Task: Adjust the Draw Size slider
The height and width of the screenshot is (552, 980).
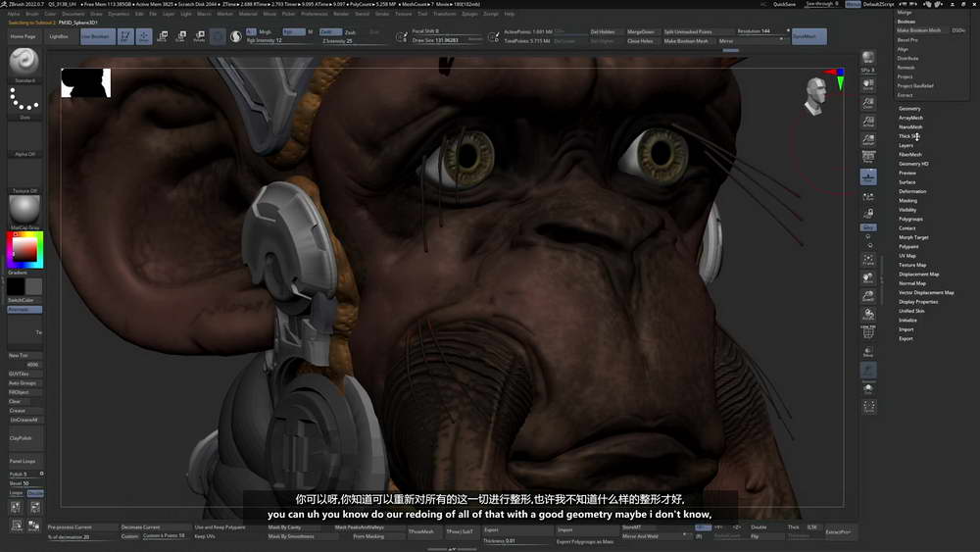Action: pyautogui.click(x=448, y=40)
